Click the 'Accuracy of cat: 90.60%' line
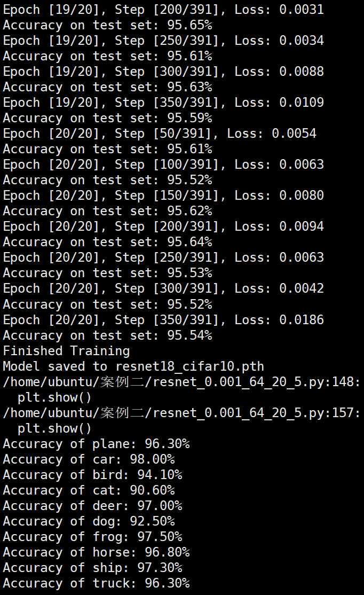The width and height of the screenshot is (364, 595). click(x=89, y=490)
